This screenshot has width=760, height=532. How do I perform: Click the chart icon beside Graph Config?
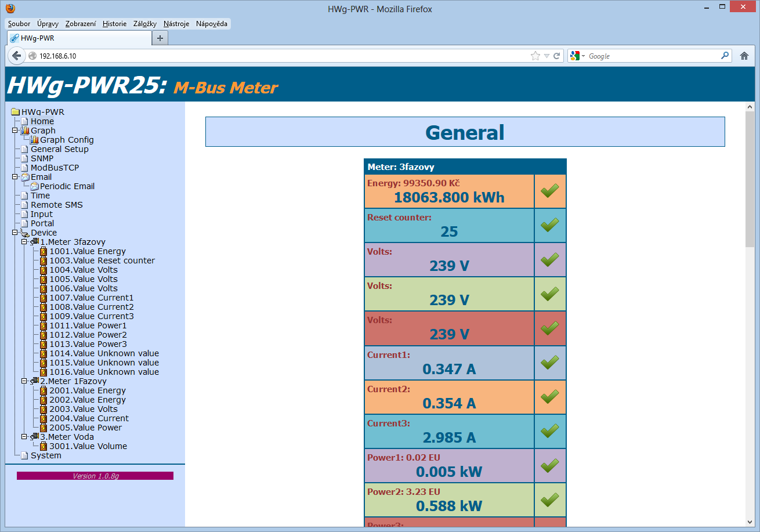click(34, 140)
